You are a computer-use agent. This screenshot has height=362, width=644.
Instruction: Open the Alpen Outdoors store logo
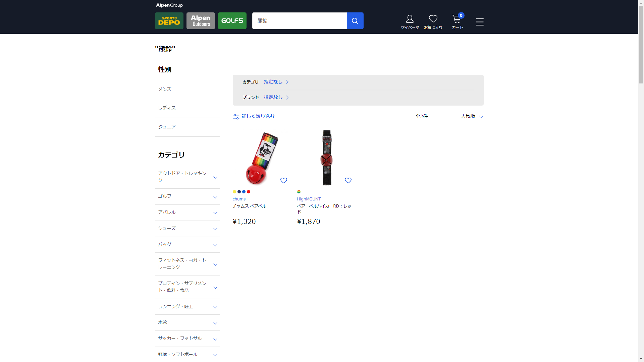point(201,21)
